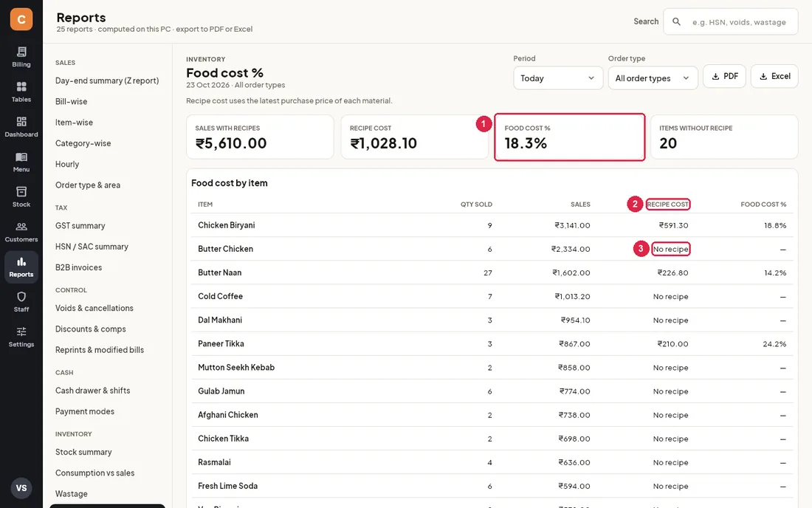Open the Settings sliders icon
This screenshot has width=812, height=508.
pos(21,332)
